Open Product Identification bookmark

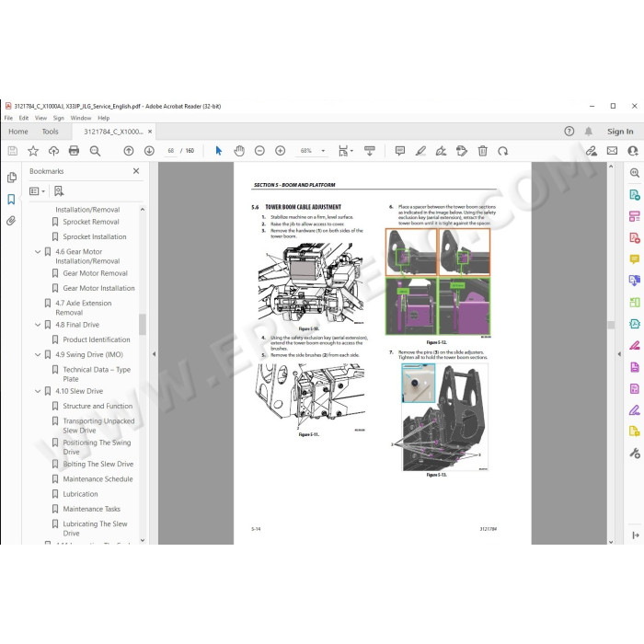click(97, 339)
